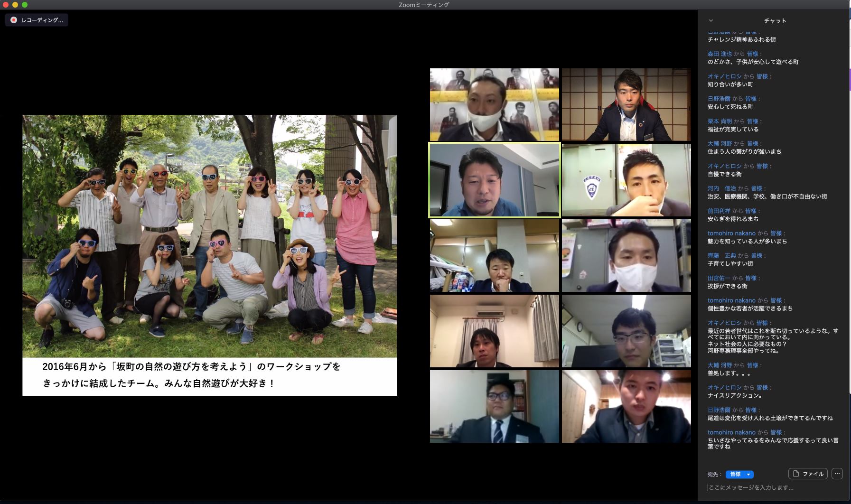Click message 住まう人の繋がりが強いまち
Screen dimensions: 851x504
pos(744,152)
